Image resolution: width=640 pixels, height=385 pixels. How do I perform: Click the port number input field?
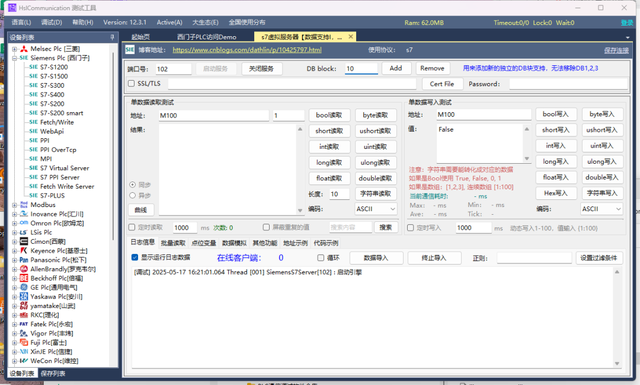click(173, 69)
